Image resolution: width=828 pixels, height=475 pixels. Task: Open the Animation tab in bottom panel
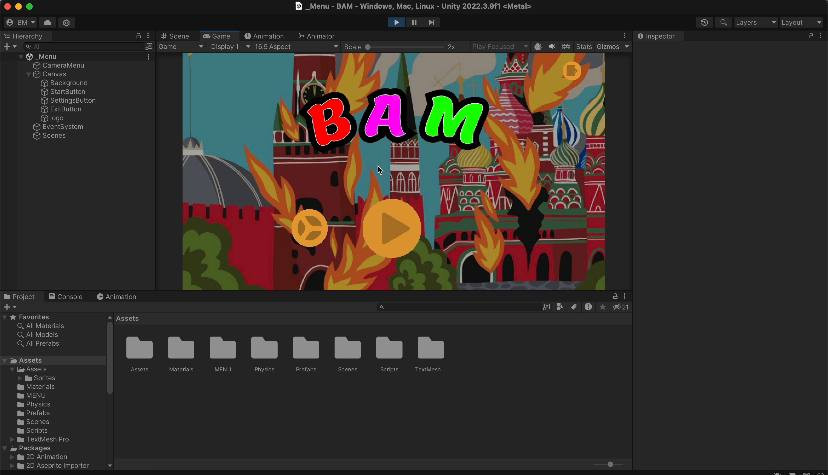click(117, 297)
